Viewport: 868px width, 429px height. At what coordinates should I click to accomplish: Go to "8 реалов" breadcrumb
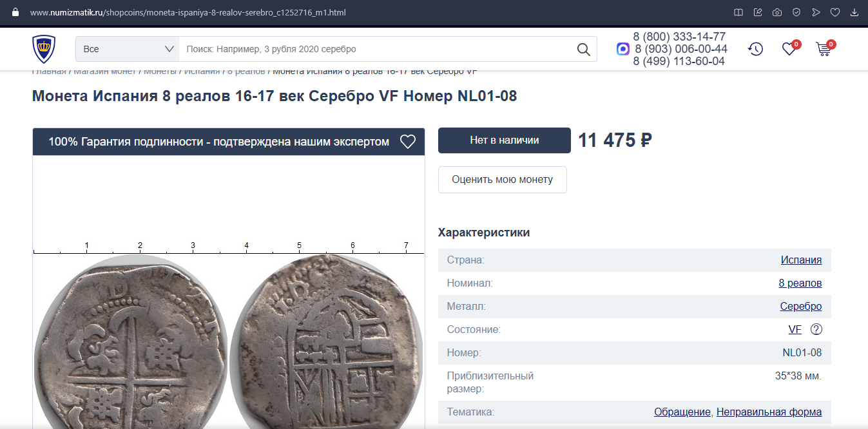coord(246,71)
